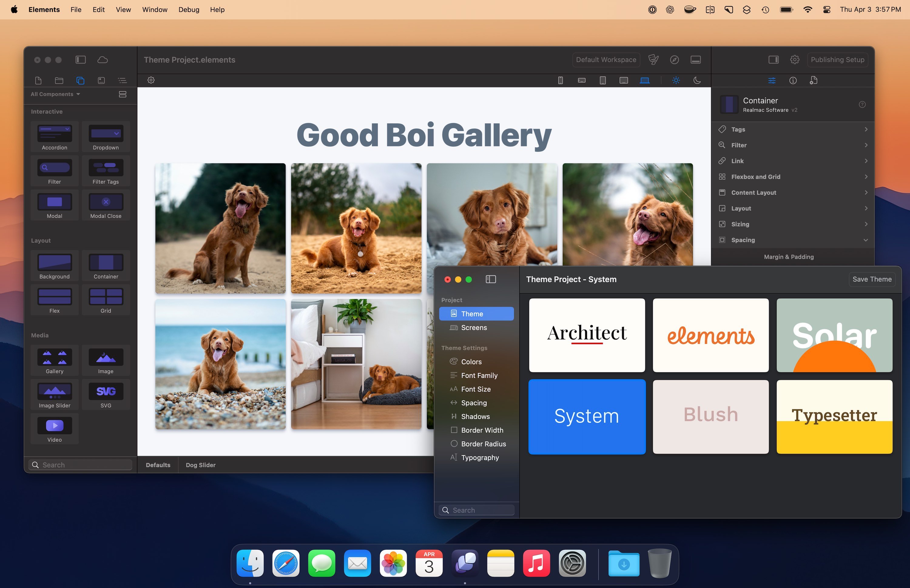Enable light mode sun toggle

(676, 80)
